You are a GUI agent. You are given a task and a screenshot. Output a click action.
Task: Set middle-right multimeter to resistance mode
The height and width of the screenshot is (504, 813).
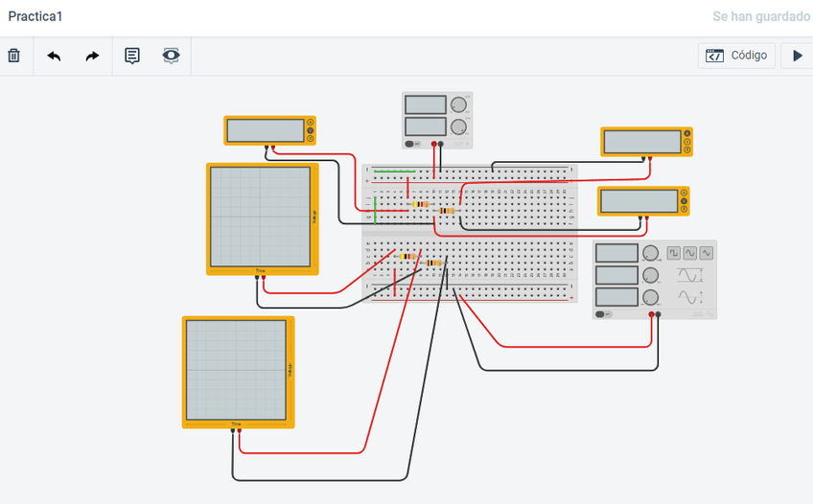click(684, 209)
